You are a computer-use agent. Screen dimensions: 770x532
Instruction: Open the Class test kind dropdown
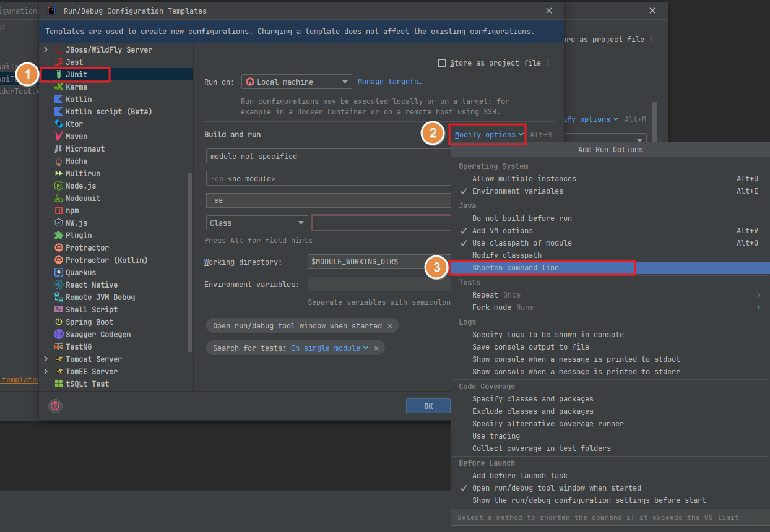tap(257, 223)
